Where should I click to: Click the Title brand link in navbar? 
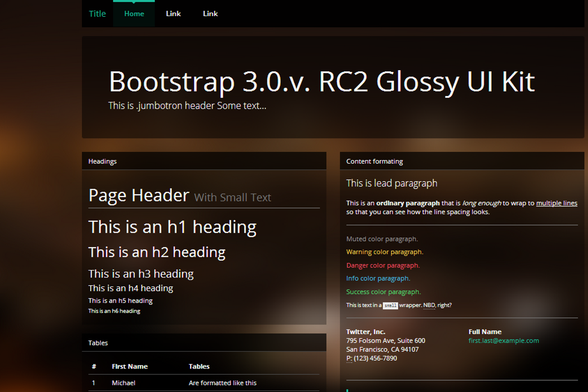pos(97,13)
